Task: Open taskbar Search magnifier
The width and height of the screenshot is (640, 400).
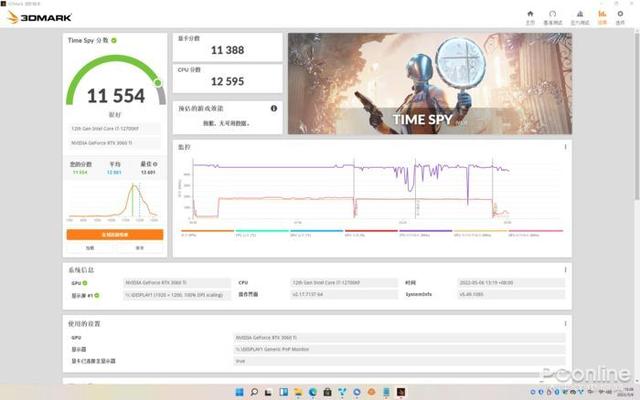Action: click(254, 392)
